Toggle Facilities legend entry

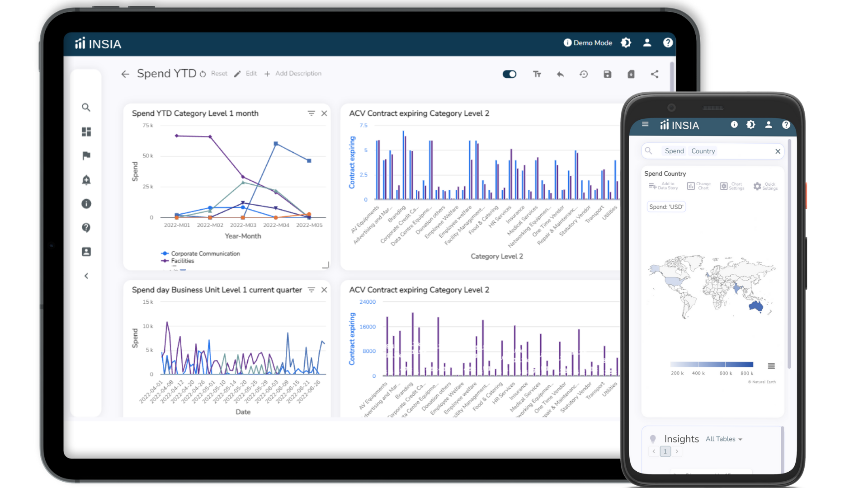178,261
